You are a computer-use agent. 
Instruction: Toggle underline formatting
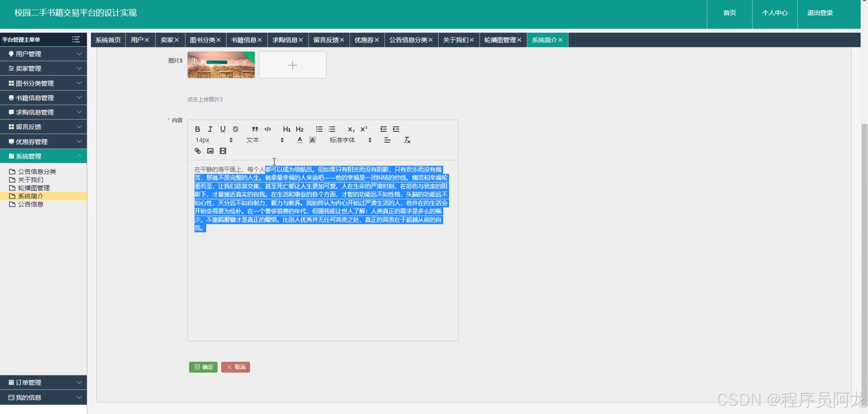point(223,129)
